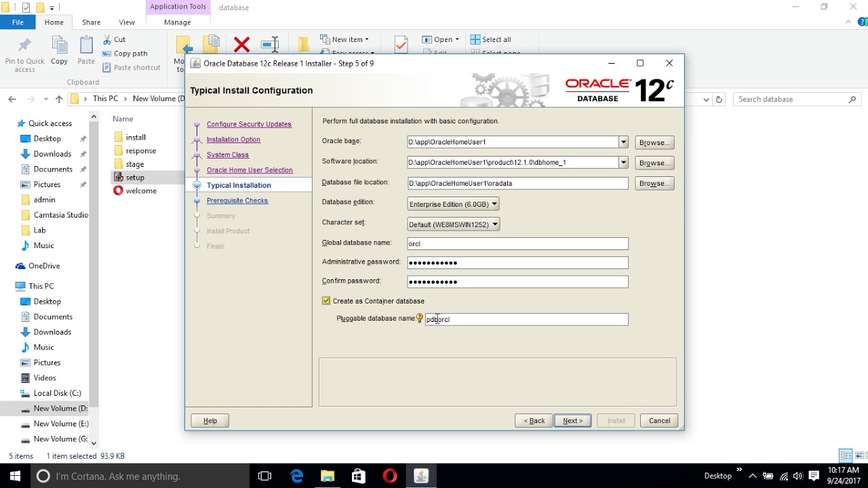Screen dimensions: 868x488
Task: Click Browse for Database file location
Action: [654, 183]
